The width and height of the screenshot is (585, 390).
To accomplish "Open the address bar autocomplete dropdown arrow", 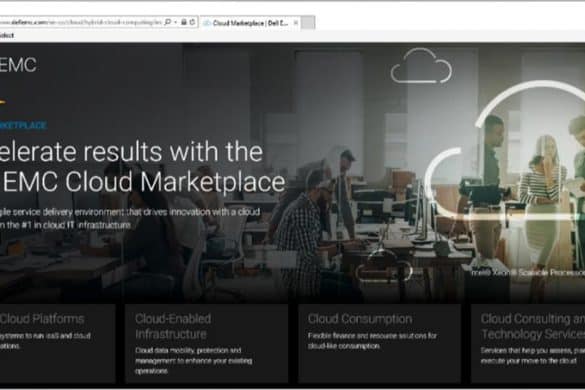I will coord(175,22).
